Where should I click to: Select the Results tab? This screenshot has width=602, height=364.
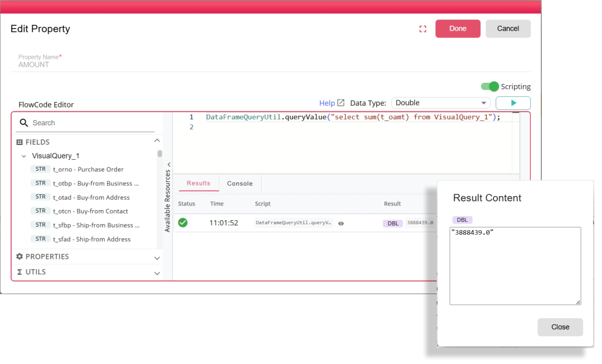[x=198, y=183]
